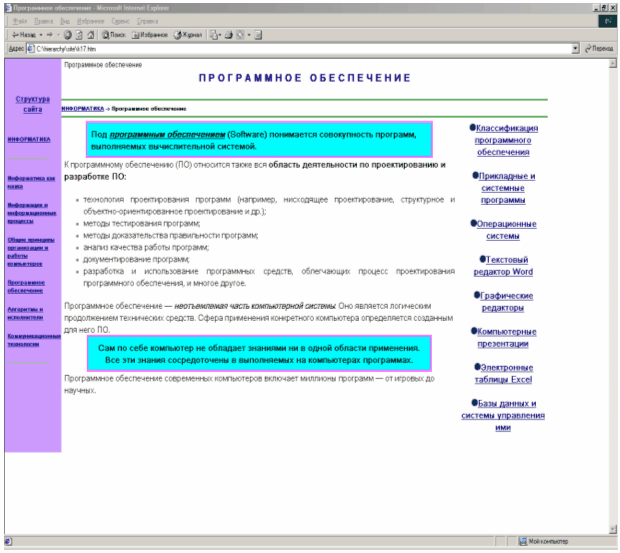The width and height of the screenshot is (620, 553).
Task: Click the Stop loading toolbar icon
Action: coord(68,34)
